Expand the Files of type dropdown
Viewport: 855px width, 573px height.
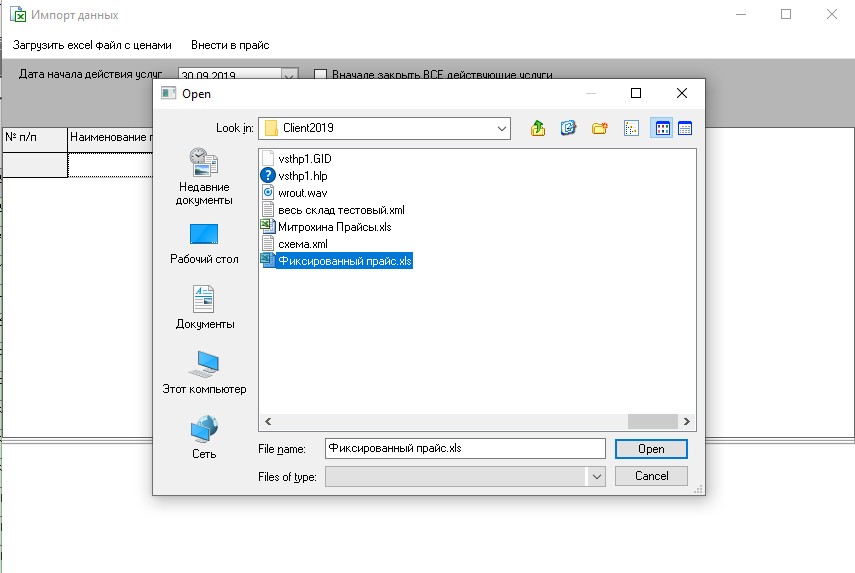[x=597, y=477]
